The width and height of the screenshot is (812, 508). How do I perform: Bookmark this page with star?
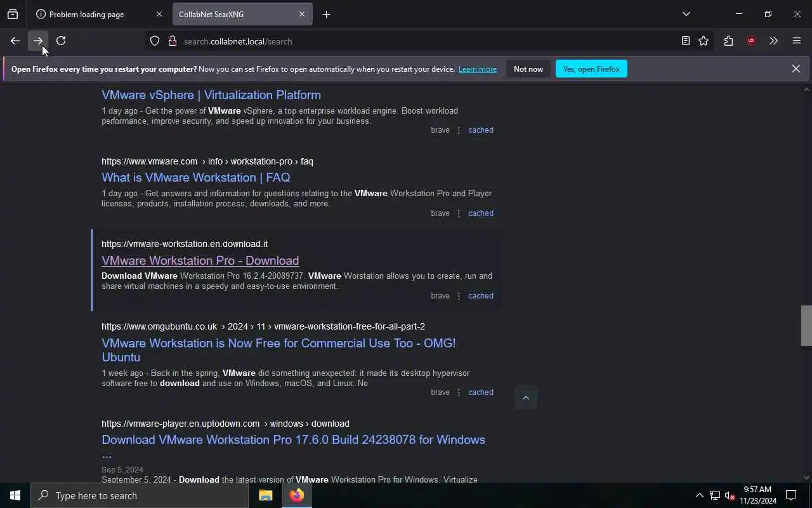tap(704, 41)
